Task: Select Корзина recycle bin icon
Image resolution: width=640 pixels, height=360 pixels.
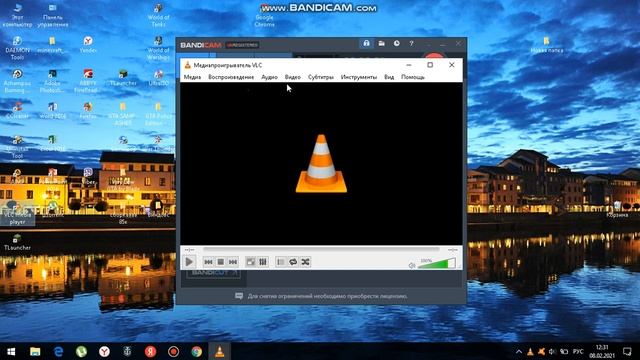Action: (x=617, y=209)
